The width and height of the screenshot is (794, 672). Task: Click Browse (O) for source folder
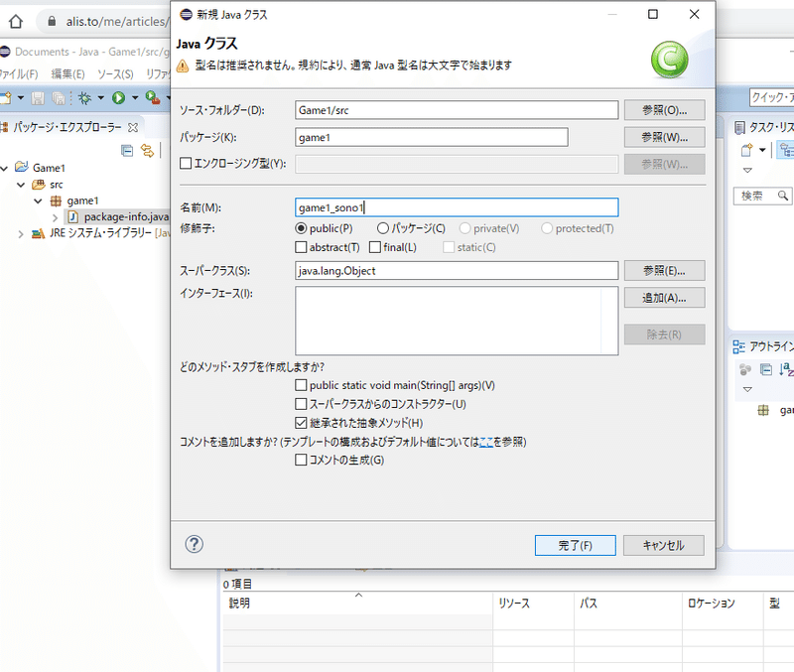click(x=664, y=110)
